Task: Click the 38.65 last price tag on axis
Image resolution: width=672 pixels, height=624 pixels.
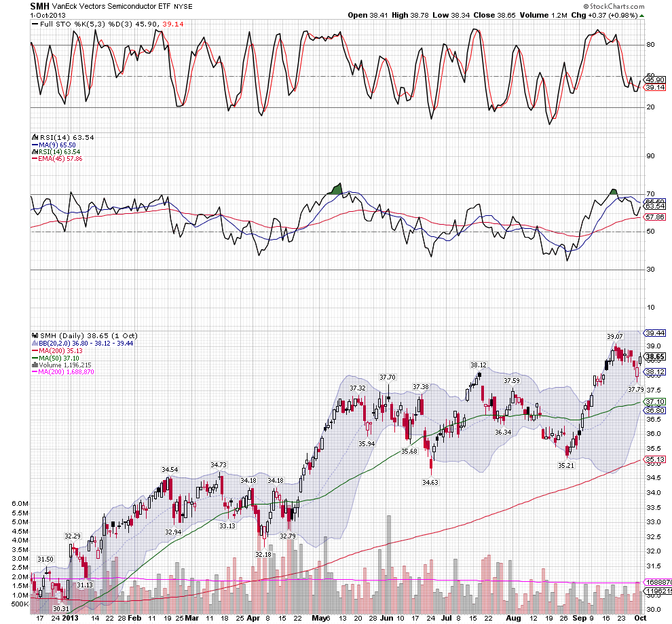Action: click(654, 356)
